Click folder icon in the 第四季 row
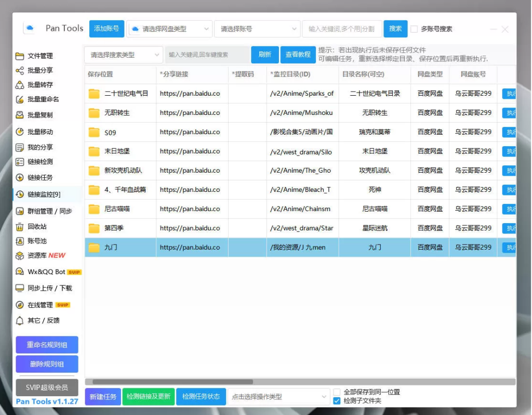The width and height of the screenshot is (532, 415). [94, 228]
